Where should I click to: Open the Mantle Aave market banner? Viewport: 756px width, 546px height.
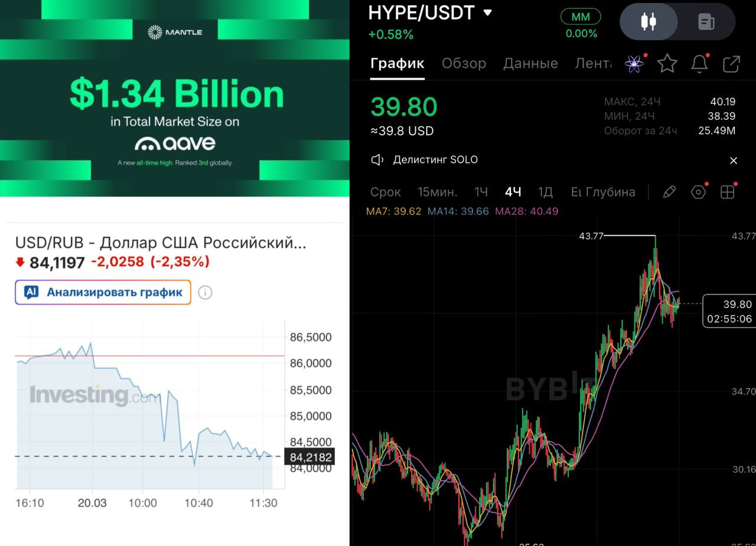(x=175, y=98)
